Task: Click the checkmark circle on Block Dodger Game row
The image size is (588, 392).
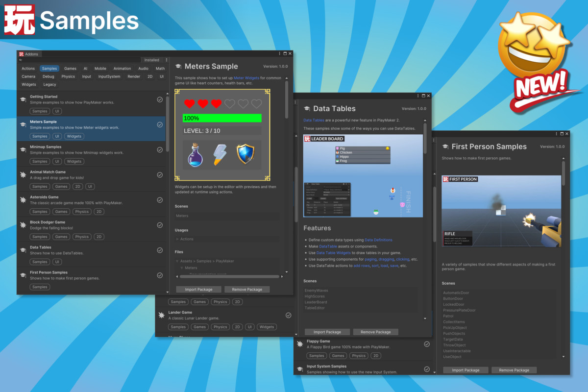Action: tap(160, 225)
